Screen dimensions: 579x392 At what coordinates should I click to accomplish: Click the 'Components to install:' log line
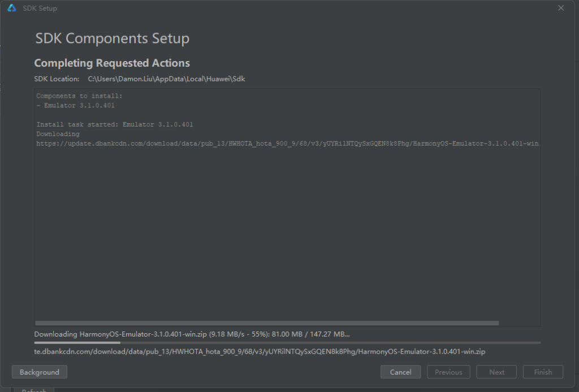pos(79,96)
